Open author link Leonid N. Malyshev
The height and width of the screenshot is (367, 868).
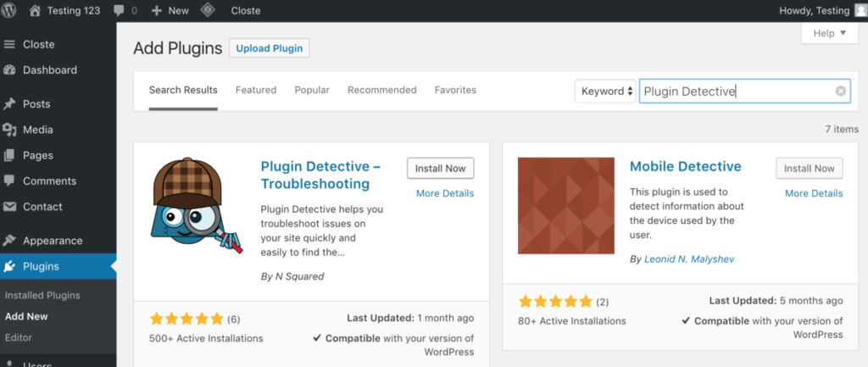pyautogui.click(x=689, y=259)
